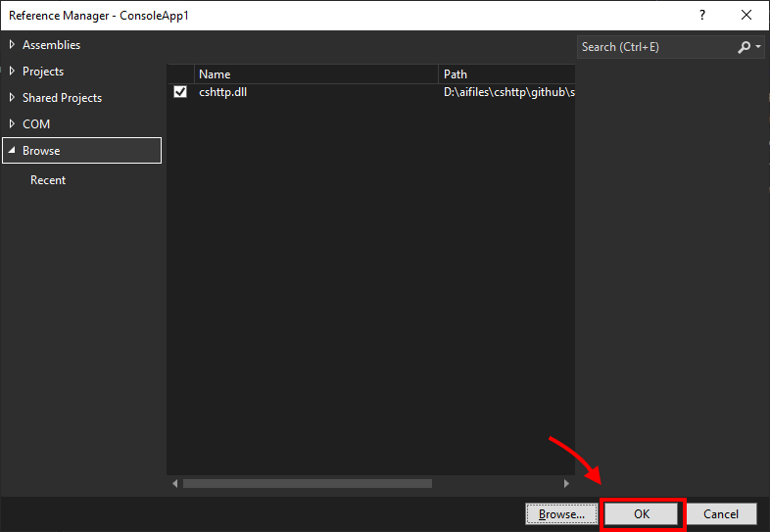Viewport: 770px width, 532px height.
Task: Select the Shared Projects category
Action: click(x=63, y=98)
